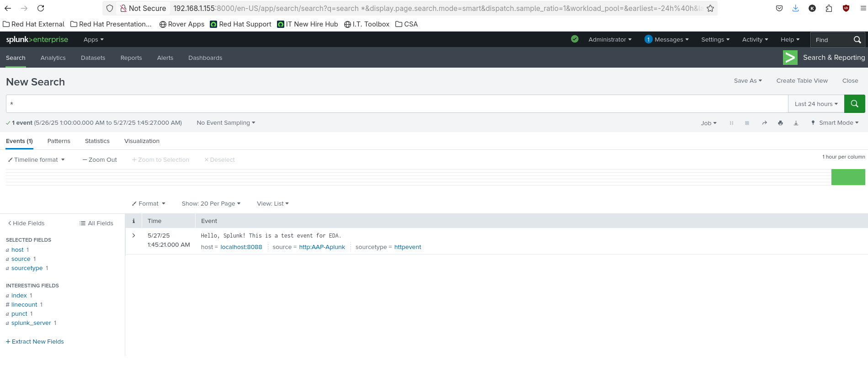
Task: Hide the fields sidebar
Action: pos(26,223)
